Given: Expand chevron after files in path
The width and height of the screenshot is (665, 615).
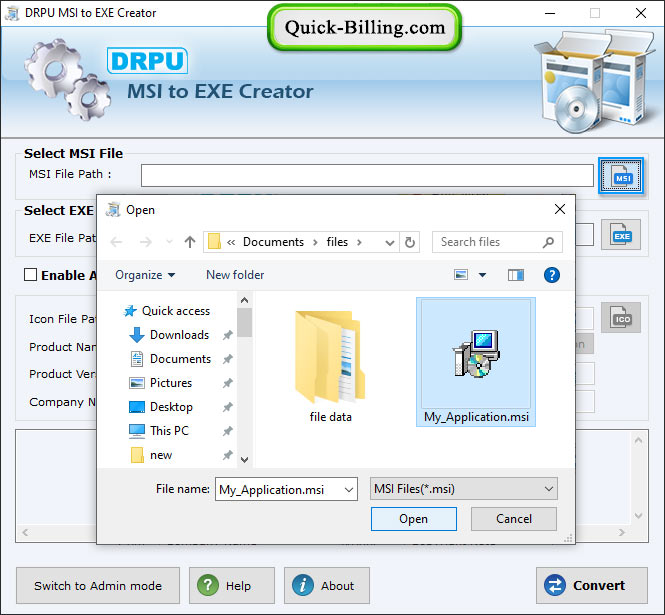Looking at the screenshot, I should click(359, 242).
